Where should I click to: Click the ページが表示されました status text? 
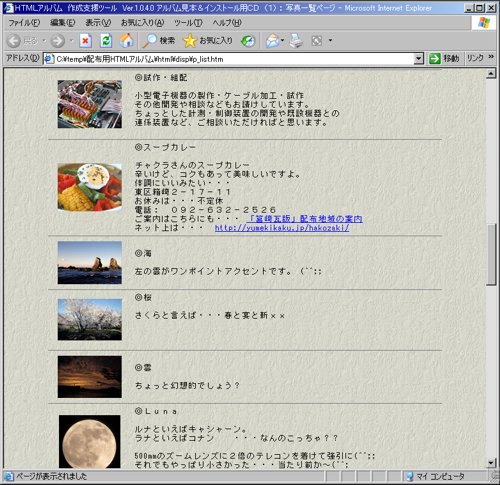click(52, 476)
